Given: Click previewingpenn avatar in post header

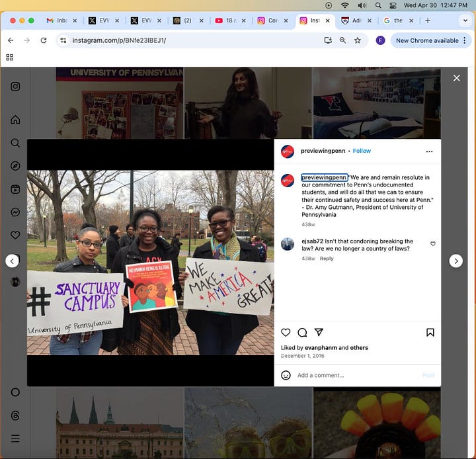Looking at the screenshot, I should [x=287, y=151].
